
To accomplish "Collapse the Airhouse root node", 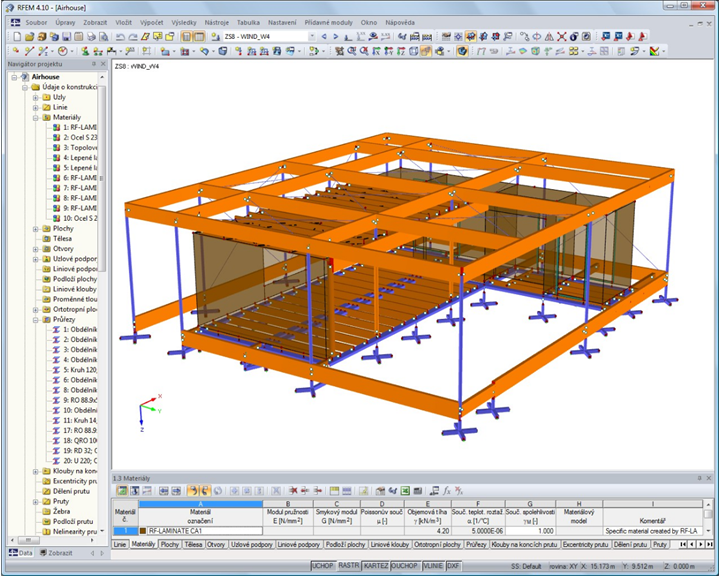I will pyautogui.click(x=15, y=77).
